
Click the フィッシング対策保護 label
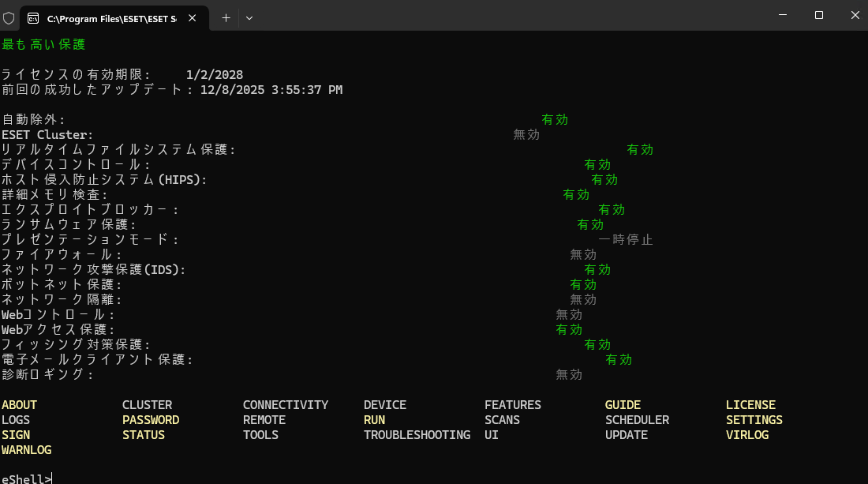(76, 344)
